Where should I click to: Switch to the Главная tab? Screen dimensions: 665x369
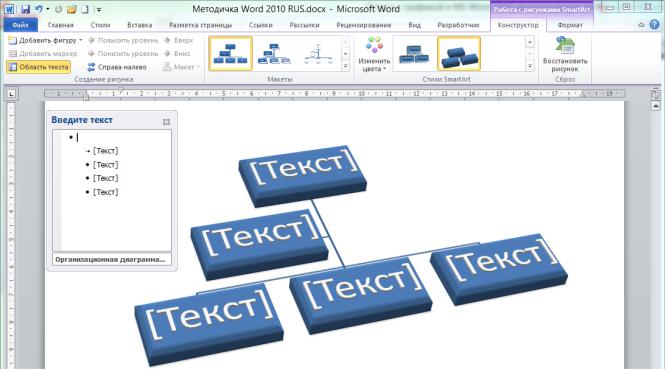coord(61,25)
